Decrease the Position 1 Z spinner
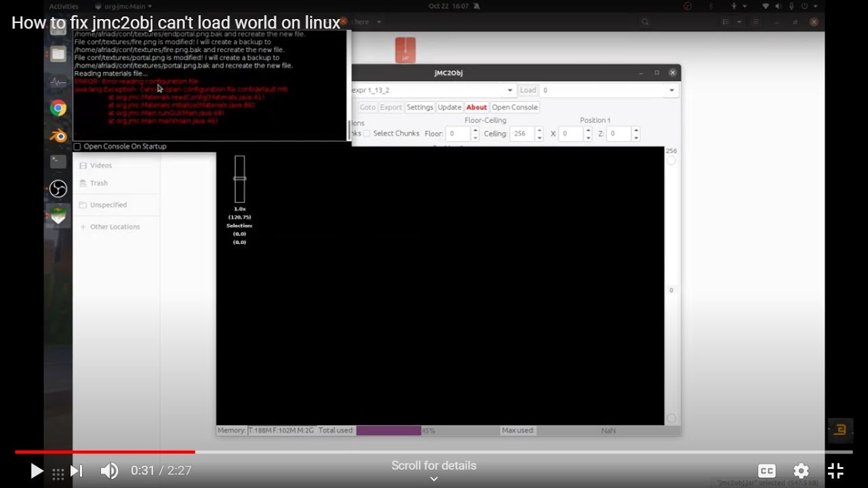This screenshot has width=868, height=488. [x=635, y=138]
